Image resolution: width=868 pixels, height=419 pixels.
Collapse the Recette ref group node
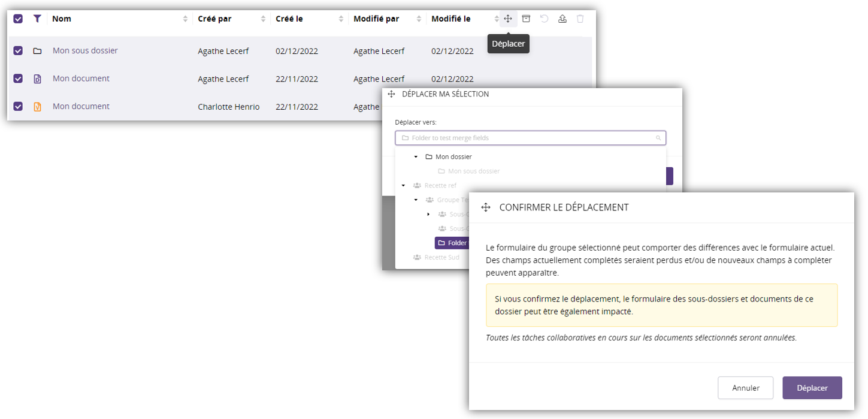point(403,185)
